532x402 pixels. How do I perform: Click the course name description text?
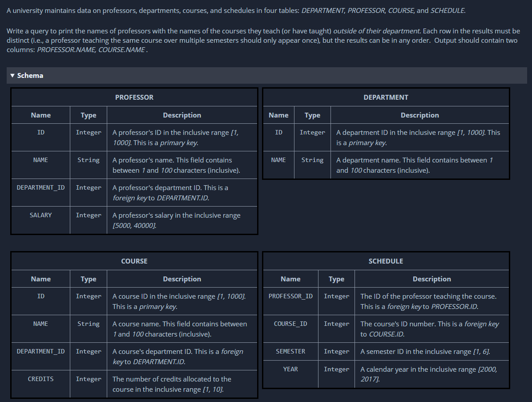pos(180,329)
